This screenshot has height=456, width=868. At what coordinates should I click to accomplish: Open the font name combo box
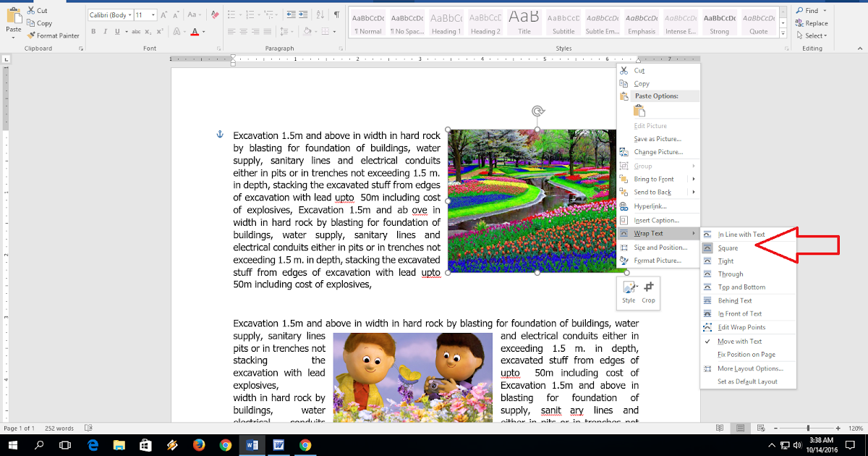click(x=110, y=14)
